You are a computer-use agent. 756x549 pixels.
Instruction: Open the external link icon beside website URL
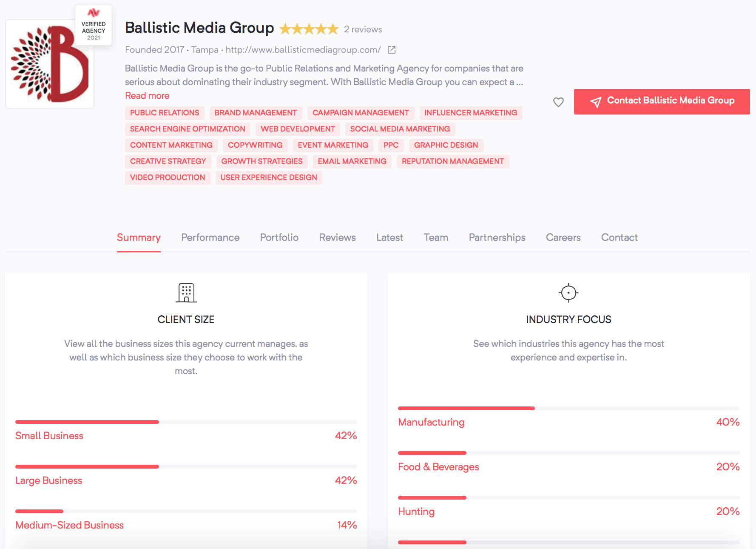(x=392, y=50)
